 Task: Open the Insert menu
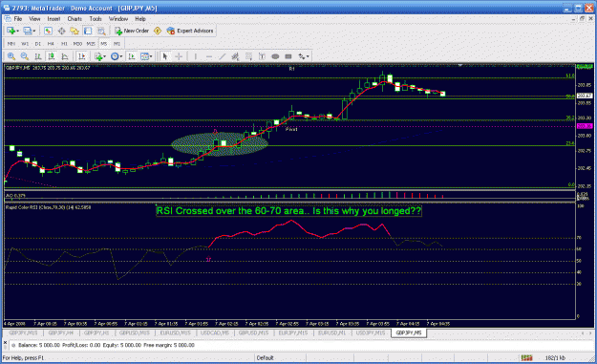pyautogui.click(x=53, y=19)
